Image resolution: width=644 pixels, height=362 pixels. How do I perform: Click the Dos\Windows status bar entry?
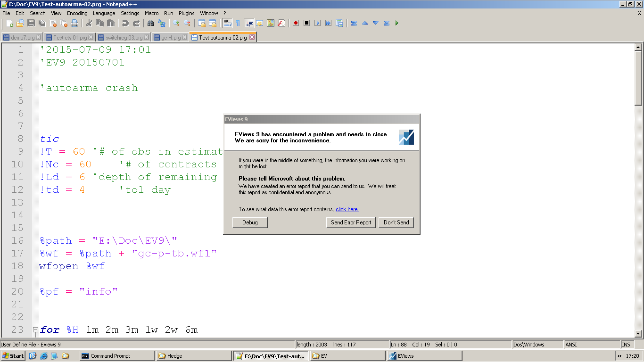(x=537, y=345)
